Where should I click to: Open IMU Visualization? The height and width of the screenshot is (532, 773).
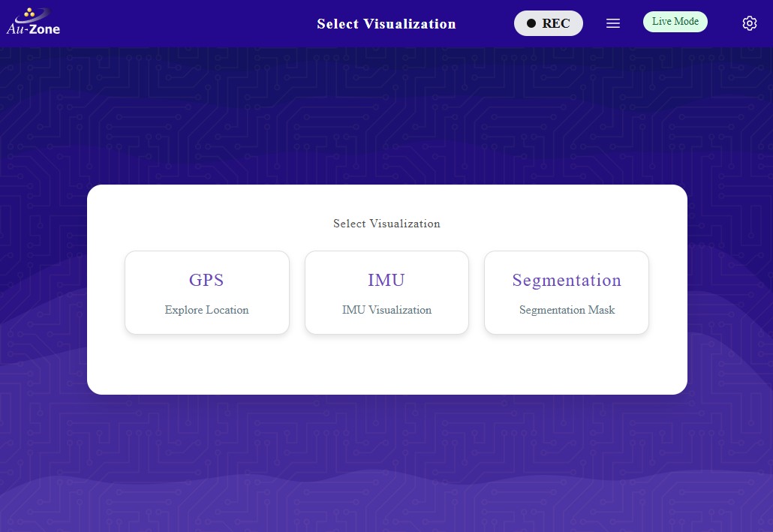[386, 309]
